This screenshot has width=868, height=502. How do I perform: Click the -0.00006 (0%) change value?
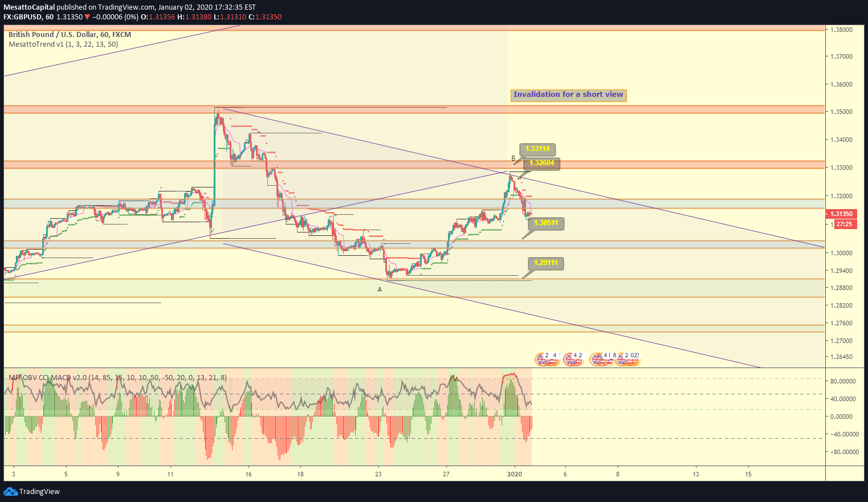[x=116, y=17]
